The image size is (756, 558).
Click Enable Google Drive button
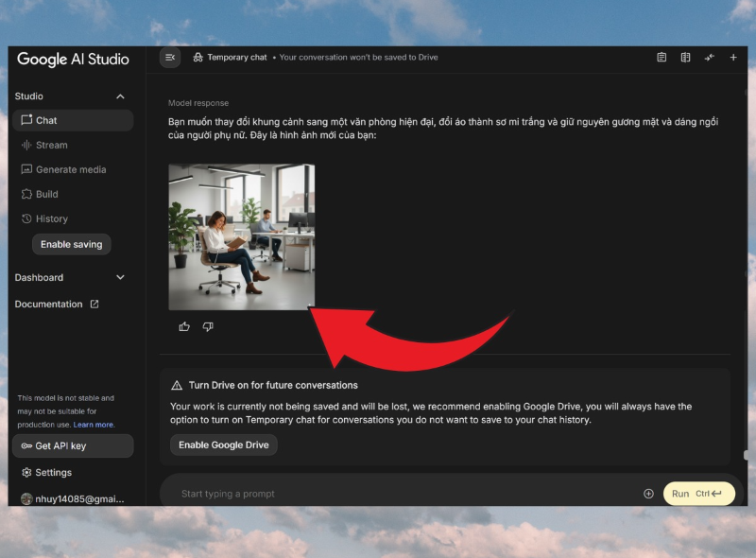pyautogui.click(x=224, y=445)
